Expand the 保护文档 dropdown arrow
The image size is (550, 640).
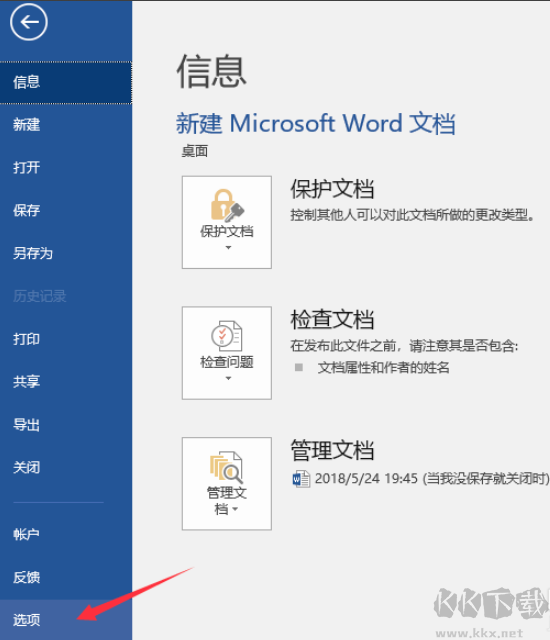tap(228, 247)
